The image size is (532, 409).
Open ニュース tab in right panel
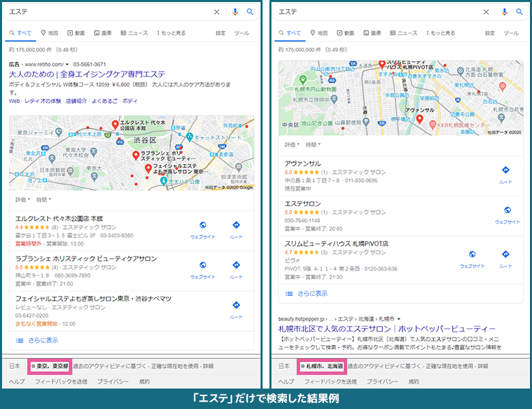coord(404,33)
